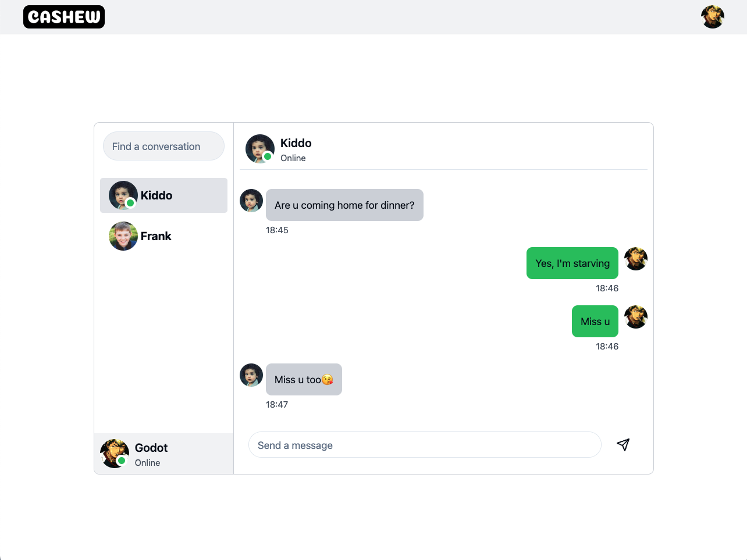Click the "Find a conversation" search field
Viewport: 747px width, 560px height.
coord(163,147)
